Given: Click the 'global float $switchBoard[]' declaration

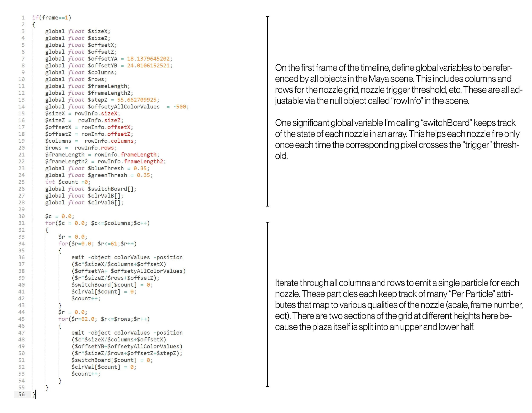Looking at the screenshot, I should coord(91,189).
